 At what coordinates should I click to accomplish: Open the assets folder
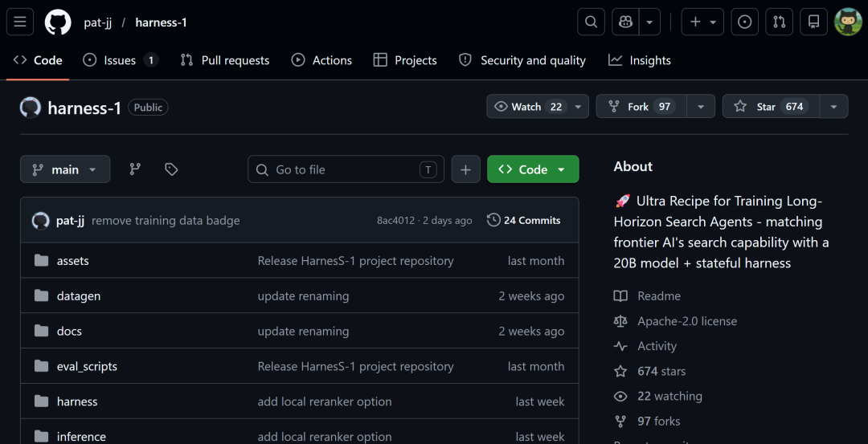pyautogui.click(x=73, y=261)
